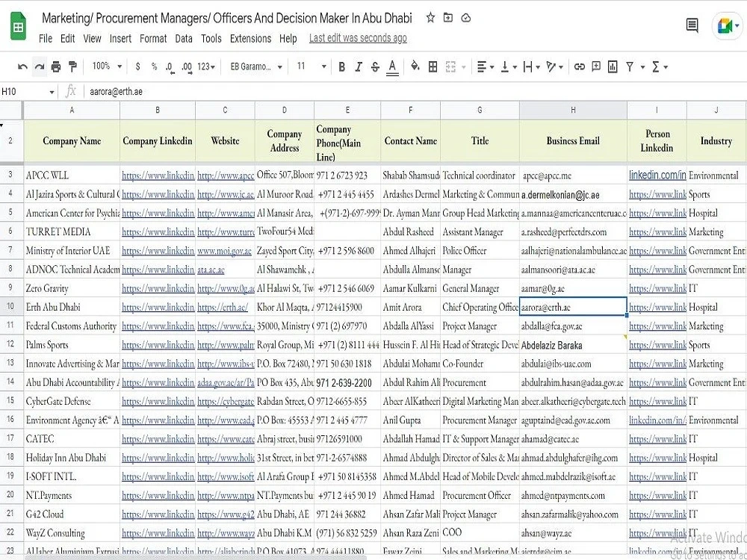Open ADNOC Technical Academy ata.ac.ae link
Image resolution: width=747 pixels, height=560 pixels.
pos(211,270)
